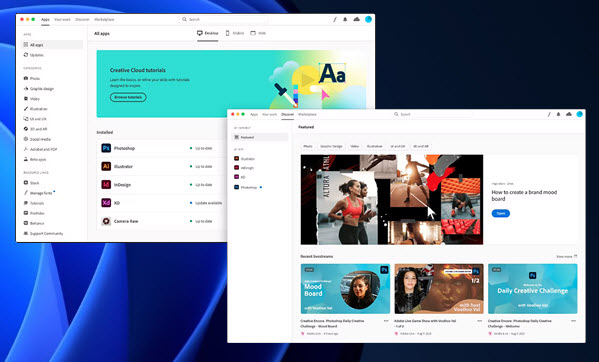Select XD in Discover sidebar
599x362 pixels.
(240, 177)
